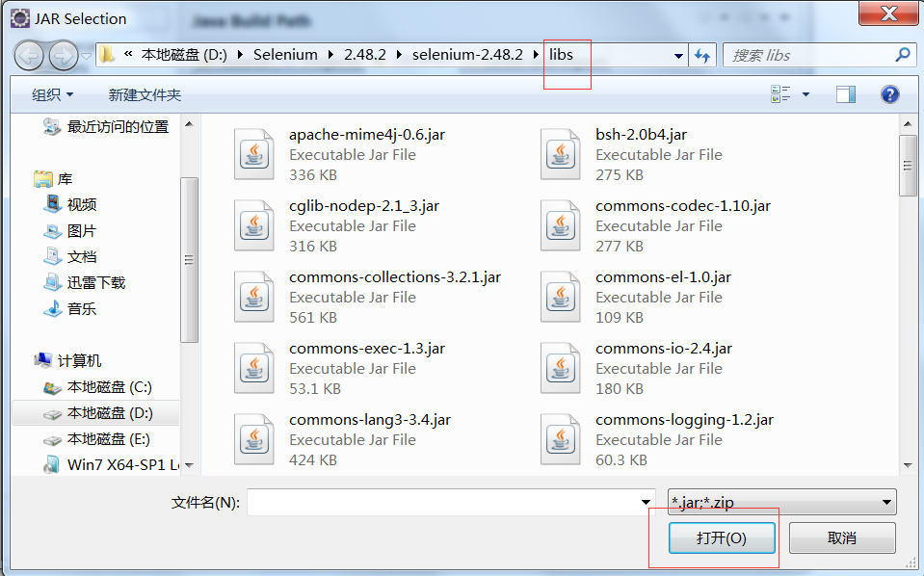This screenshot has width=924, height=576.
Task: Click the commons-codec-1.10.jar file name
Action: click(683, 206)
